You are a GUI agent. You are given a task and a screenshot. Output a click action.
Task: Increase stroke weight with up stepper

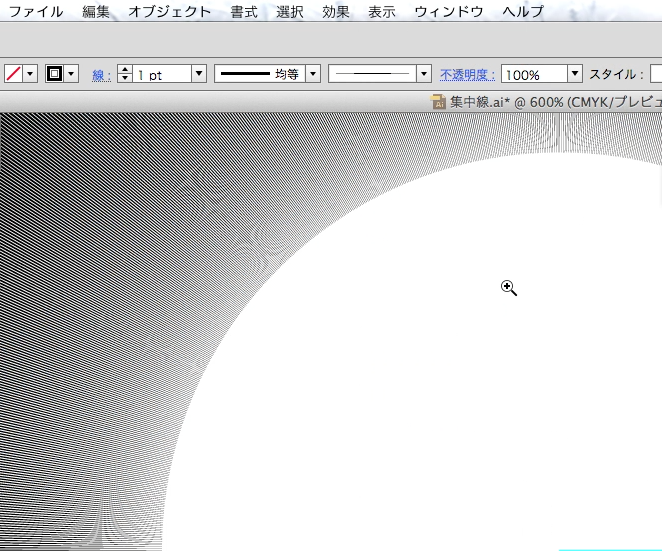point(125,69)
